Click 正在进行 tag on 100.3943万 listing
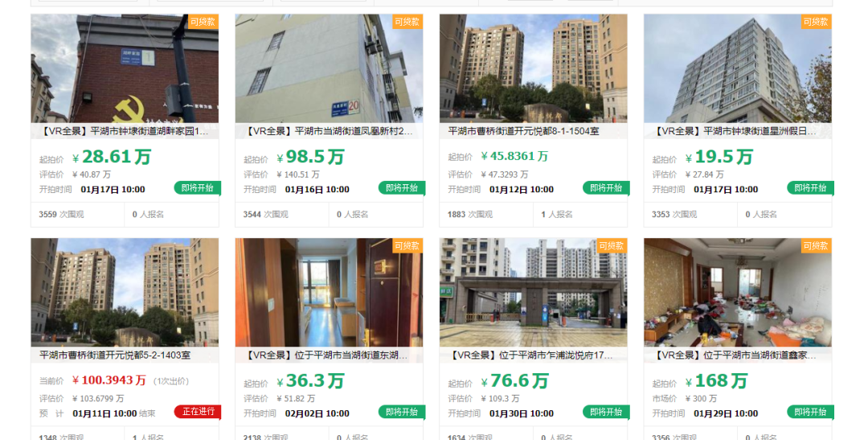 [x=198, y=412]
